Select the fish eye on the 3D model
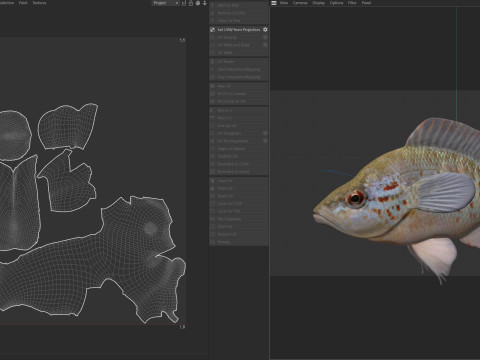This screenshot has width=480, height=360. (x=355, y=199)
